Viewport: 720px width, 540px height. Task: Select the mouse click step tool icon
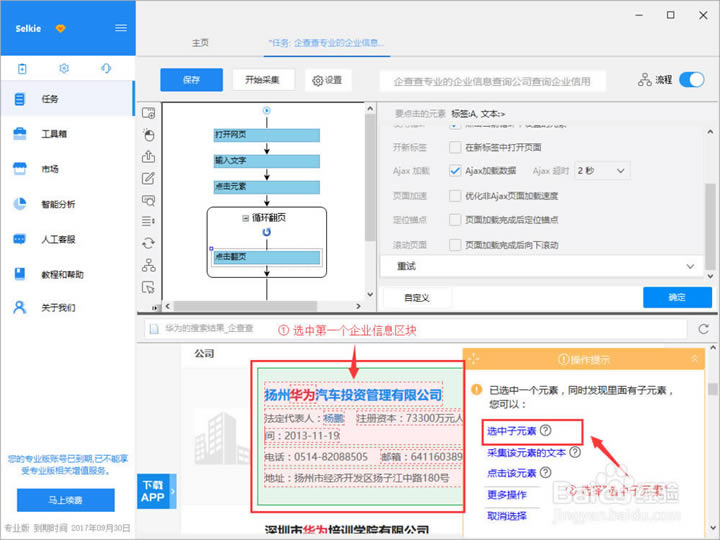[x=149, y=134]
